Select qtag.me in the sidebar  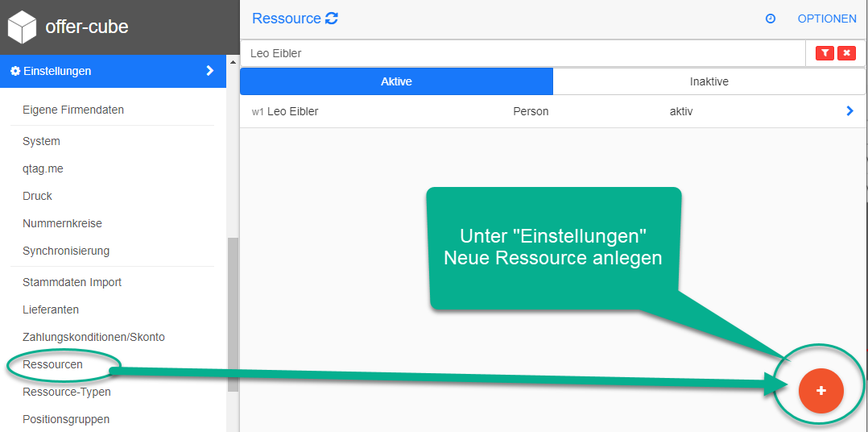[x=43, y=169]
